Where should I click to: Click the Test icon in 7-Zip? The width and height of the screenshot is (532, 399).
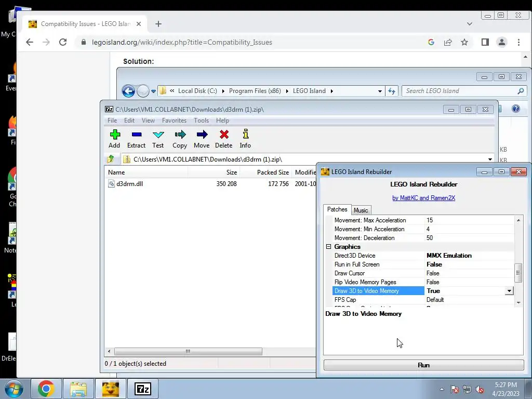click(158, 135)
